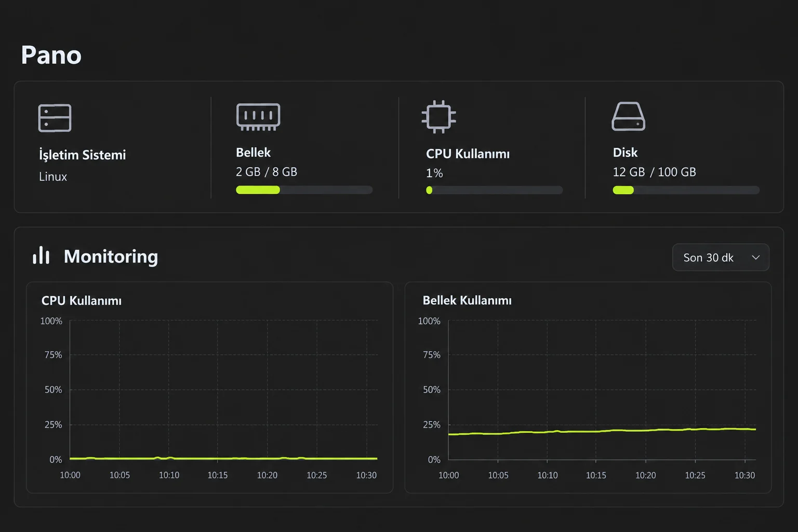Click the 1% CPU usage value
Image resolution: width=798 pixels, height=532 pixels.
tap(434, 173)
